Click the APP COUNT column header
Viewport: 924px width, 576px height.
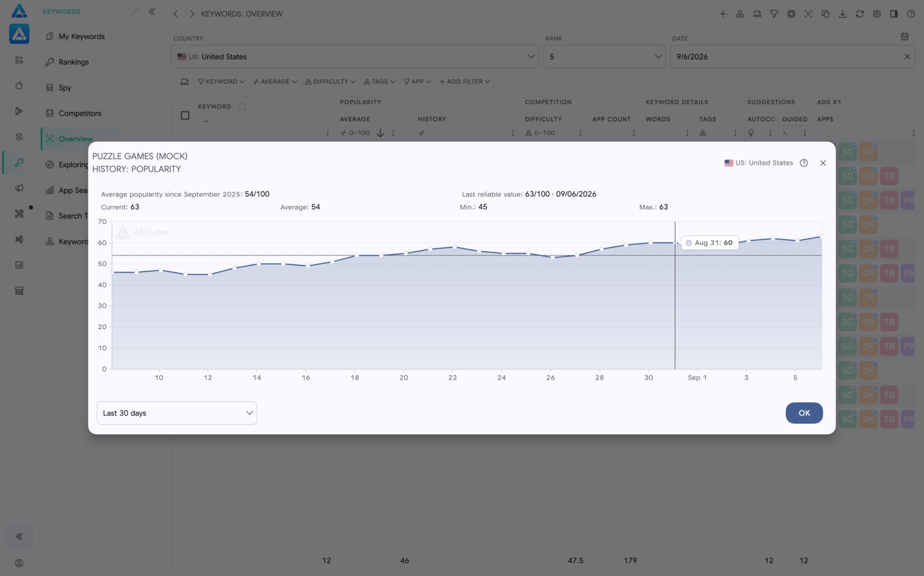coord(612,119)
